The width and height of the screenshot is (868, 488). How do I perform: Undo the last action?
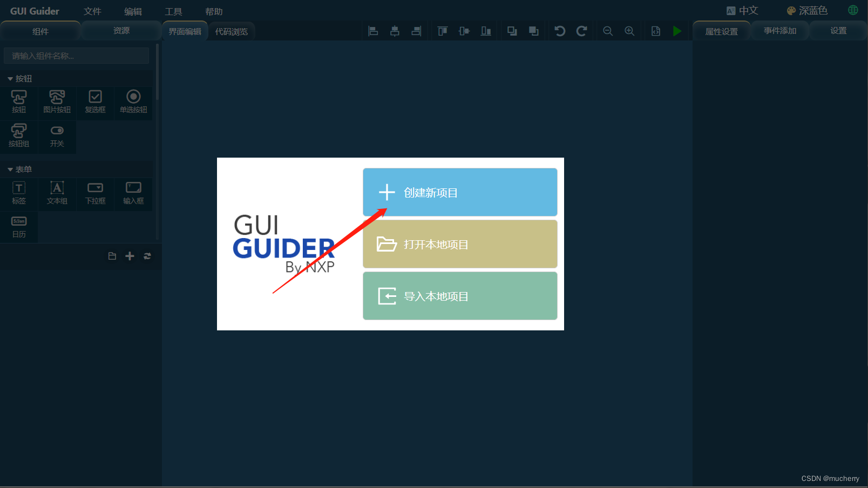[560, 31]
